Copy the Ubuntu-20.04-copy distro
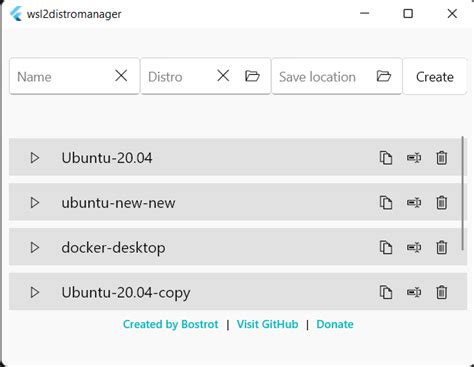Screen dimensions: 474x367 point(386,293)
